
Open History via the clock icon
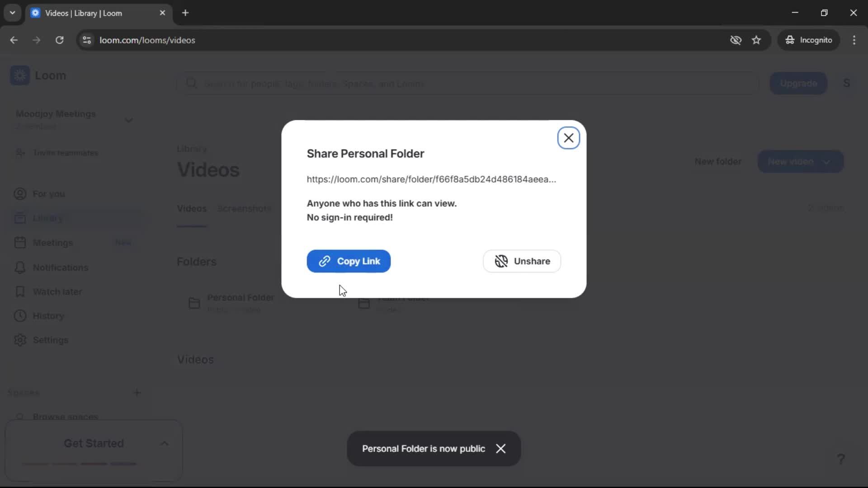20,316
